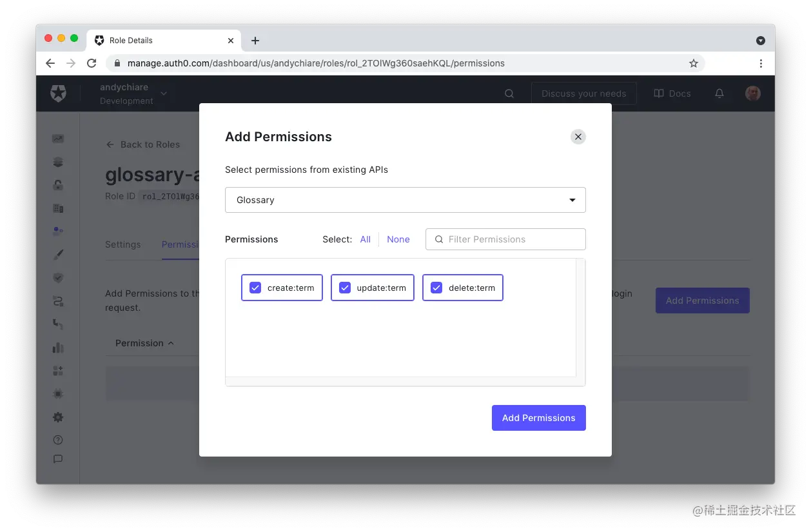The height and width of the screenshot is (532, 811).
Task: Uncheck the delete:term permission
Action: pyautogui.click(x=436, y=287)
